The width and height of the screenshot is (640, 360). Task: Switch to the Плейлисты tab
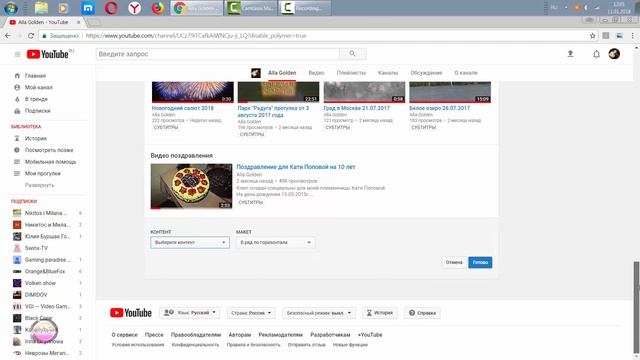(351, 73)
